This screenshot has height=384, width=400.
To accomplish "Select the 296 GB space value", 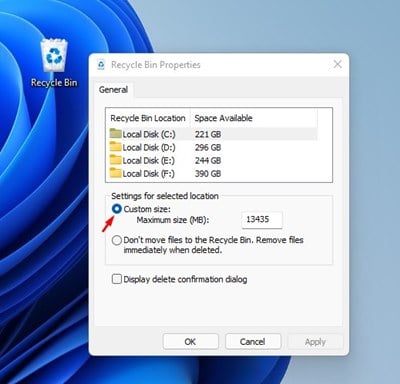I will (208, 147).
